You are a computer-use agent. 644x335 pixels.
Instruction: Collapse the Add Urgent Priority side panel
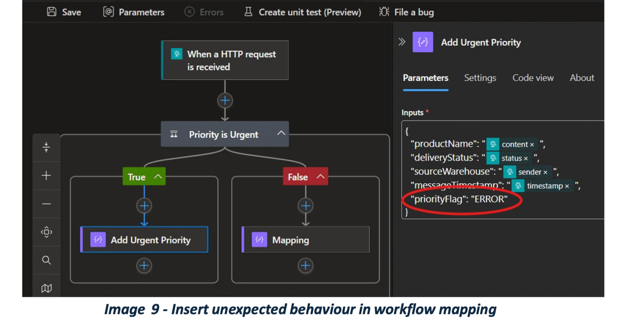click(402, 42)
